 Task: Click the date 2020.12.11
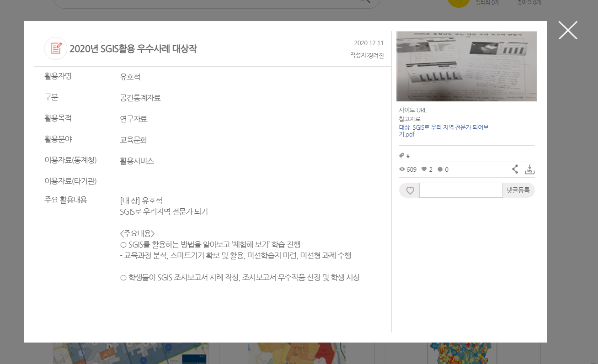369,43
